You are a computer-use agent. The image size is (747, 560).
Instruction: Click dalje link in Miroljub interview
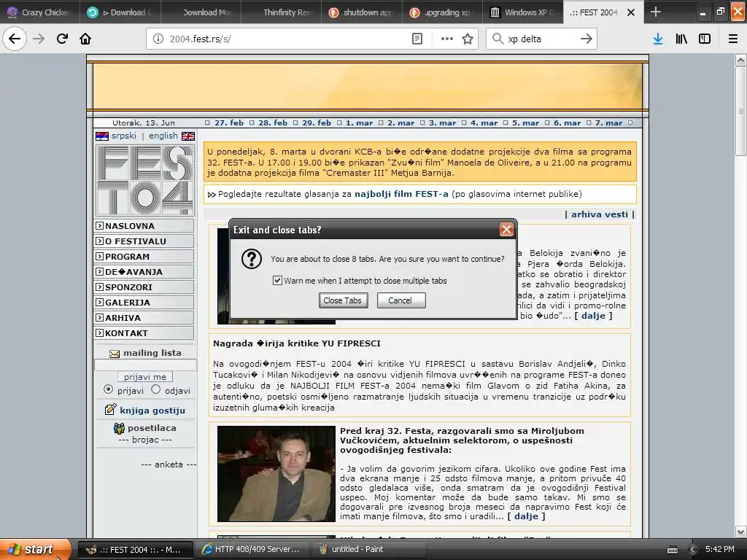pyautogui.click(x=526, y=516)
